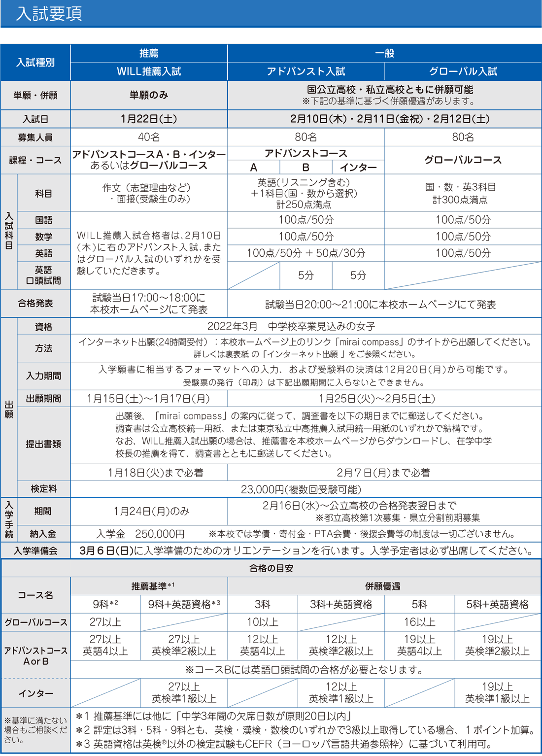The height and width of the screenshot is (756, 542).
Task: Click 2月16日(水)〜公立高校の合格発表翌日まで text
Action: [360, 505]
